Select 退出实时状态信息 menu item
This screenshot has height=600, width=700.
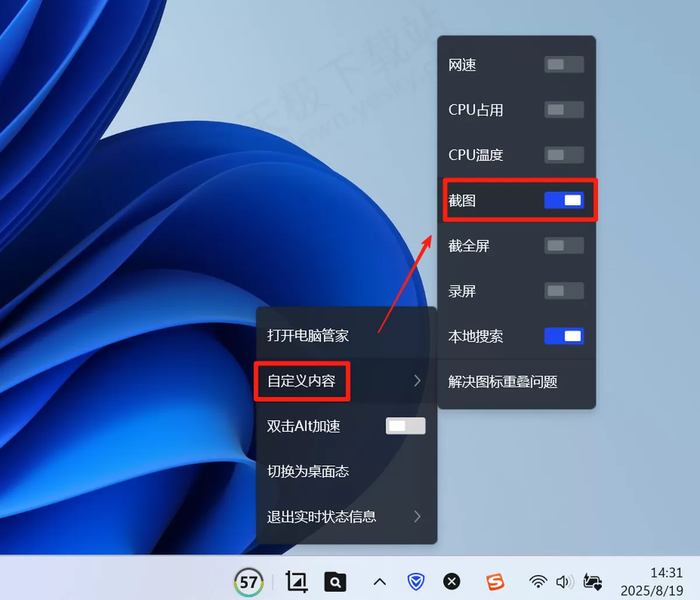346,517
